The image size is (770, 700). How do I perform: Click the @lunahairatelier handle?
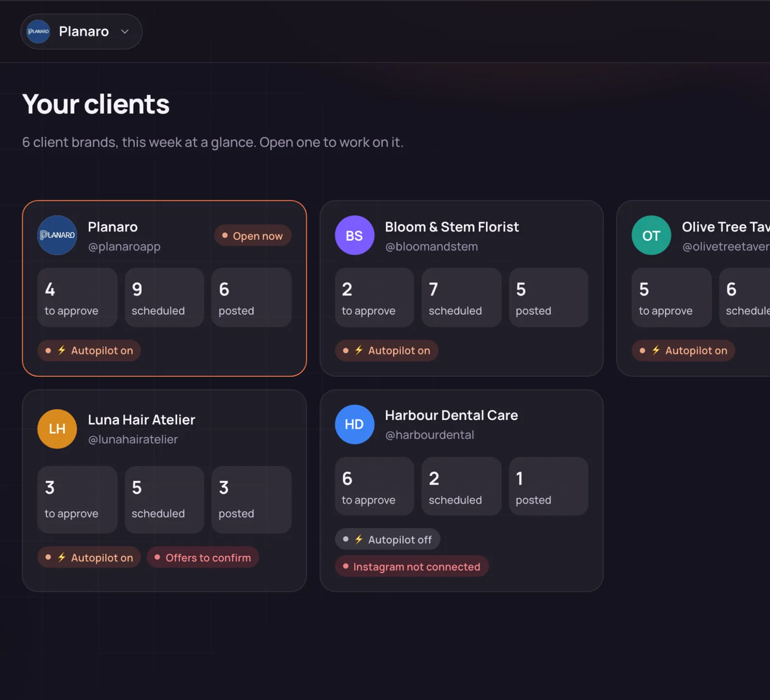tap(133, 440)
